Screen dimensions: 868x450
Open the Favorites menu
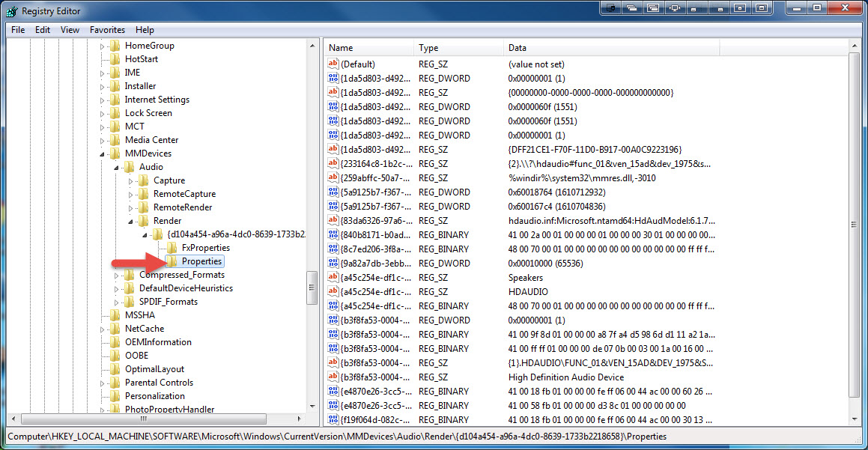pyautogui.click(x=107, y=30)
